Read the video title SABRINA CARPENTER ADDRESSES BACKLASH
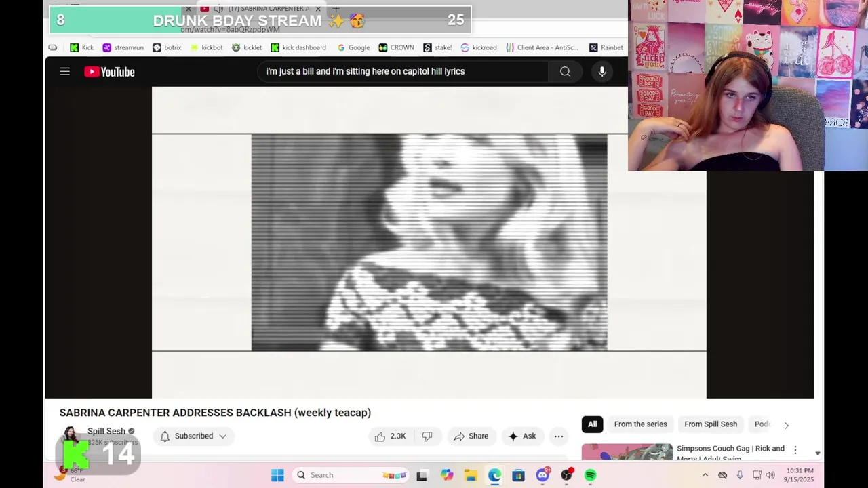The height and width of the screenshot is (488, 868). click(x=215, y=413)
